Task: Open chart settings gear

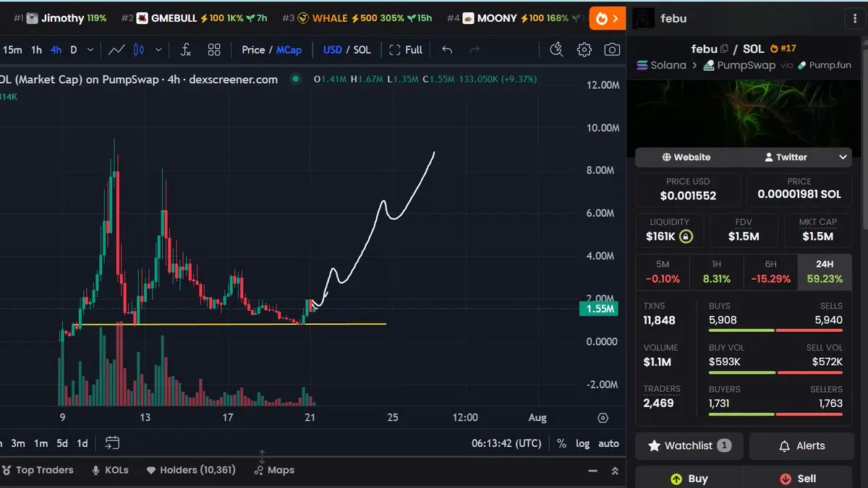Action: tap(584, 49)
